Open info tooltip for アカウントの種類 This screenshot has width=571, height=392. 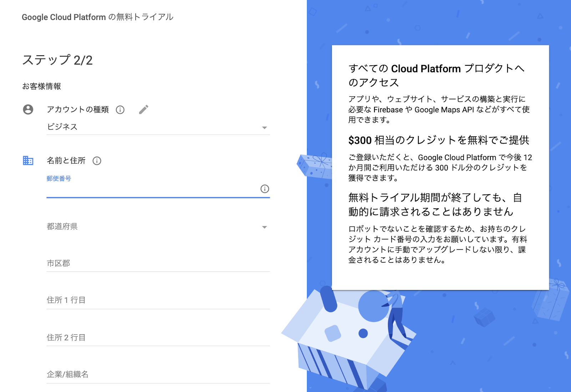[x=120, y=110]
